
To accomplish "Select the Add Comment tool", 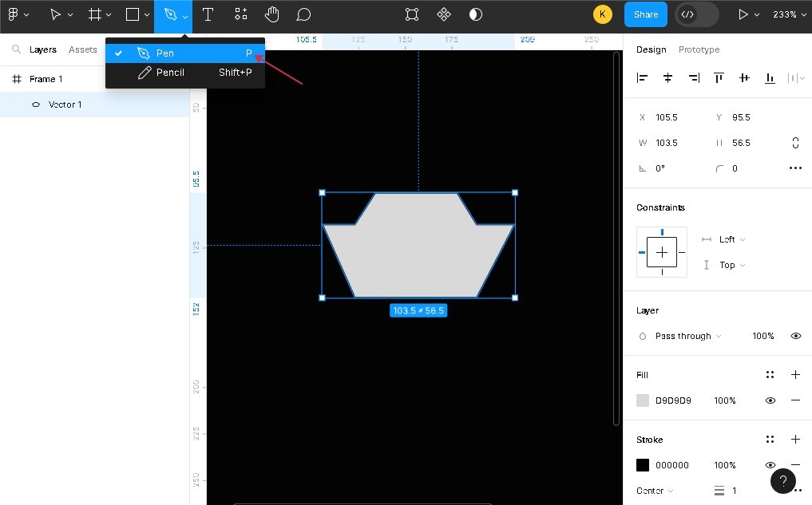I will (303, 14).
